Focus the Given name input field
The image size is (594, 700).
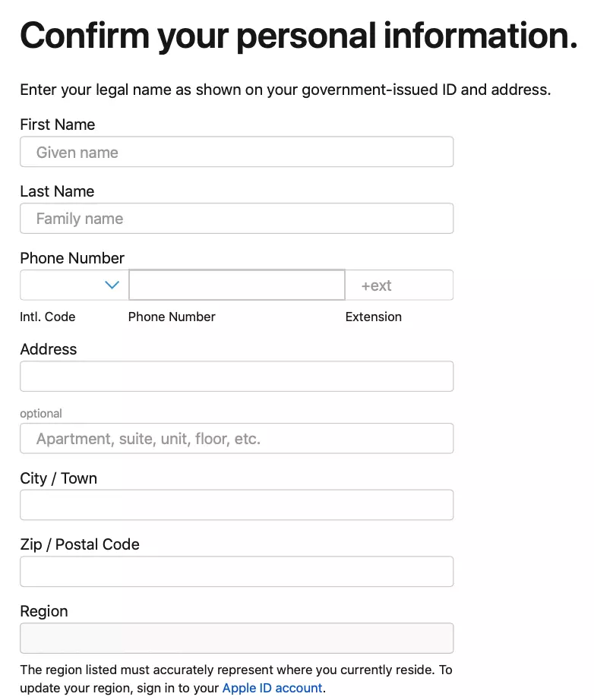coord(237,152)
